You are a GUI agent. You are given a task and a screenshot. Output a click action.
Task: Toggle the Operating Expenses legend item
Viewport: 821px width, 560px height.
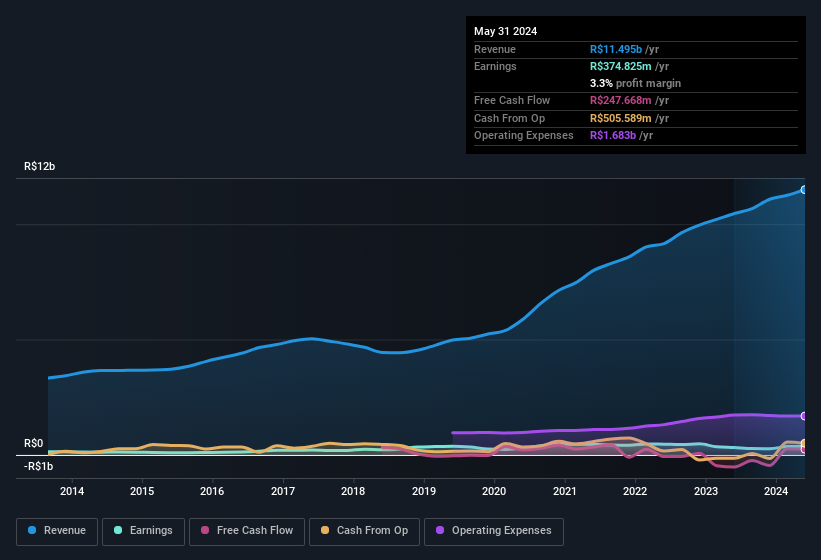pos(494,531)
